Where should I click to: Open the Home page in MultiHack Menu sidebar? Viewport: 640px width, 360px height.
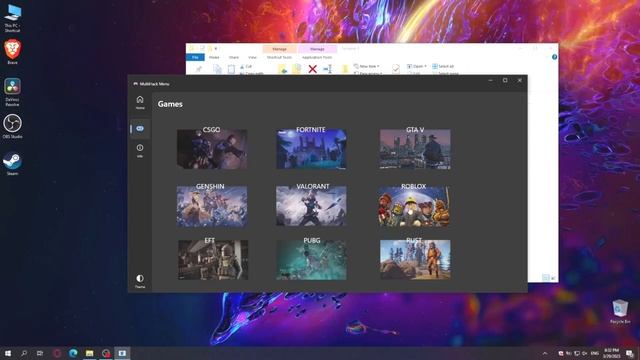click(x=140, y=102)
